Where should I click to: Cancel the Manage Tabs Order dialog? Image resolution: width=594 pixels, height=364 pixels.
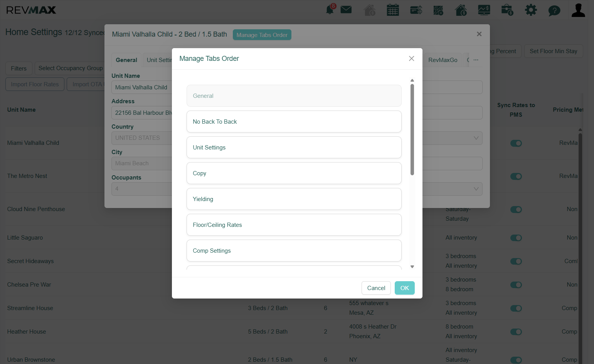[376, 288]
